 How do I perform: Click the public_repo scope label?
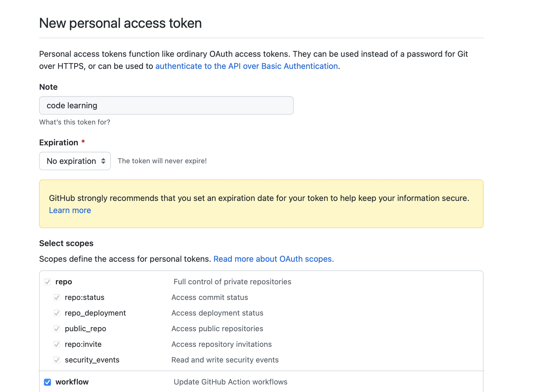point(85,329)
